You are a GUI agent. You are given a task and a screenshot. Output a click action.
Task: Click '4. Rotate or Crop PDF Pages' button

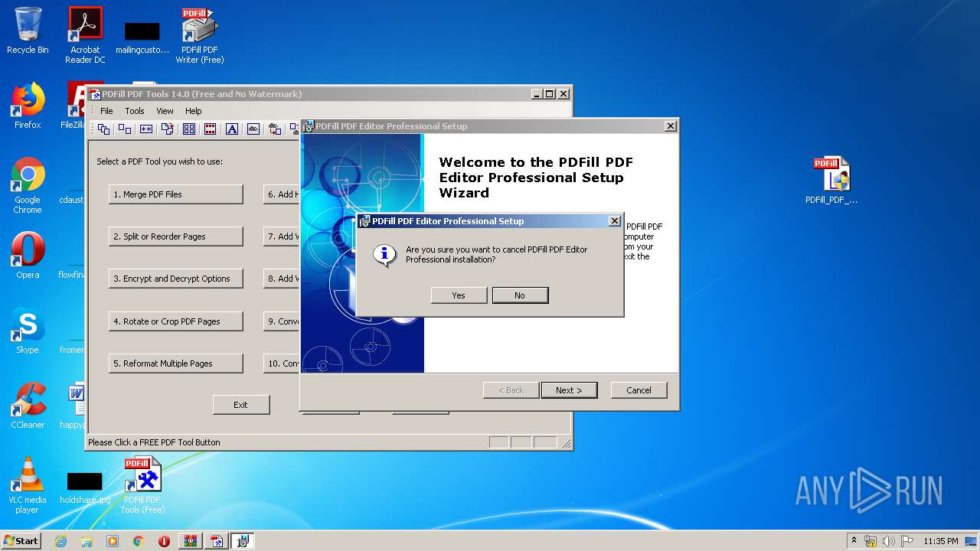176,321
